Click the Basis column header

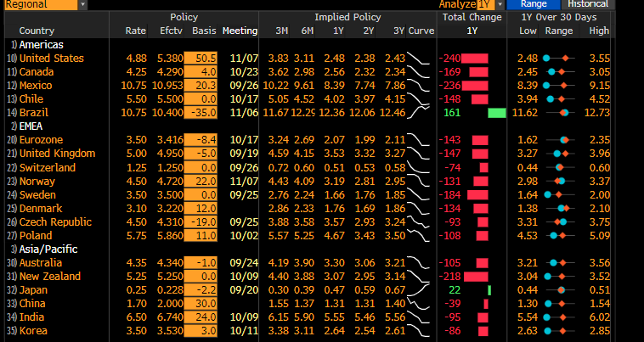coord(204,31)
